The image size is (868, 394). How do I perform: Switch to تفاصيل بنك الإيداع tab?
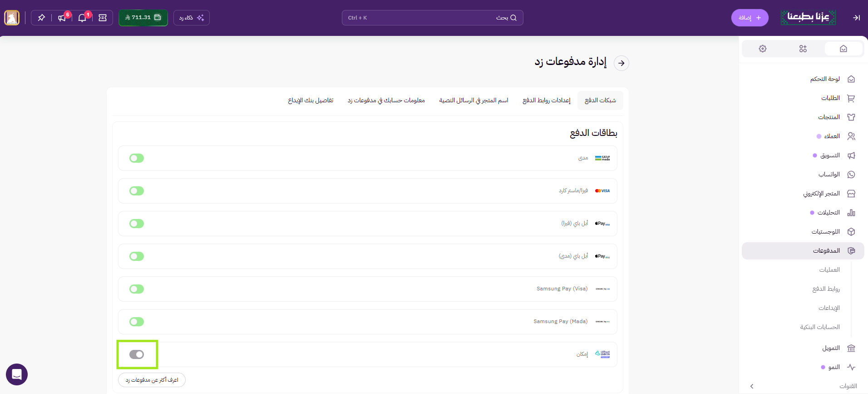311,100
